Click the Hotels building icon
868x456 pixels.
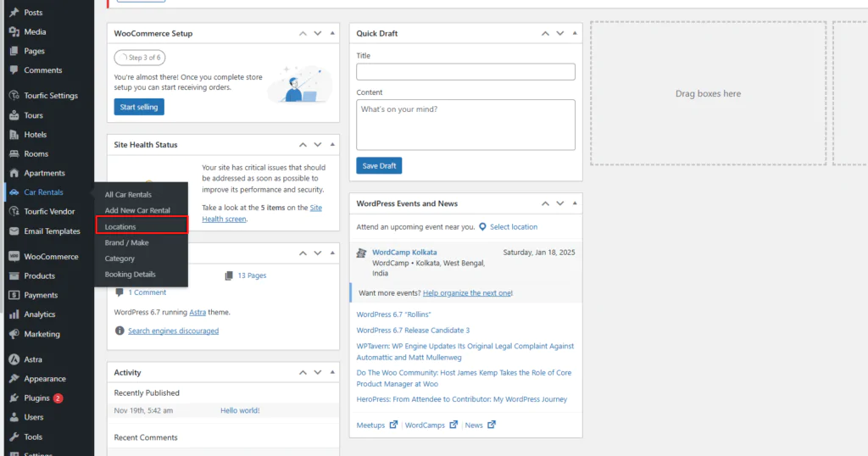14,135
